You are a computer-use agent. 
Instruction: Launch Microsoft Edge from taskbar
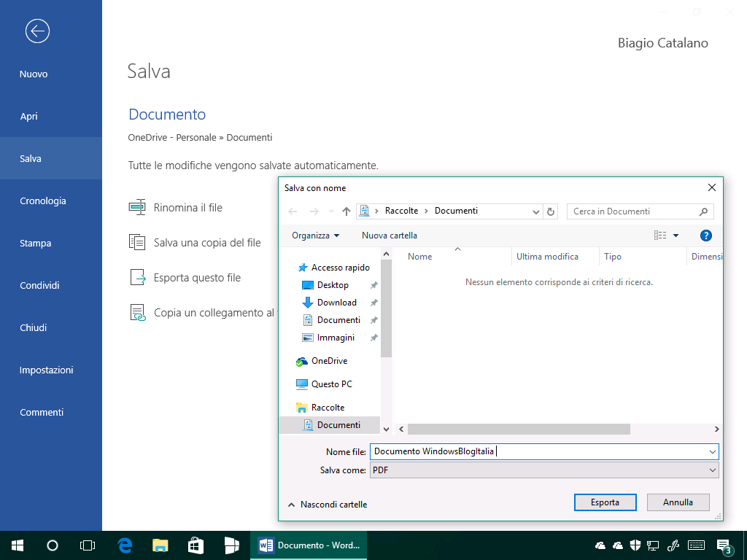[x=125, y=545]
